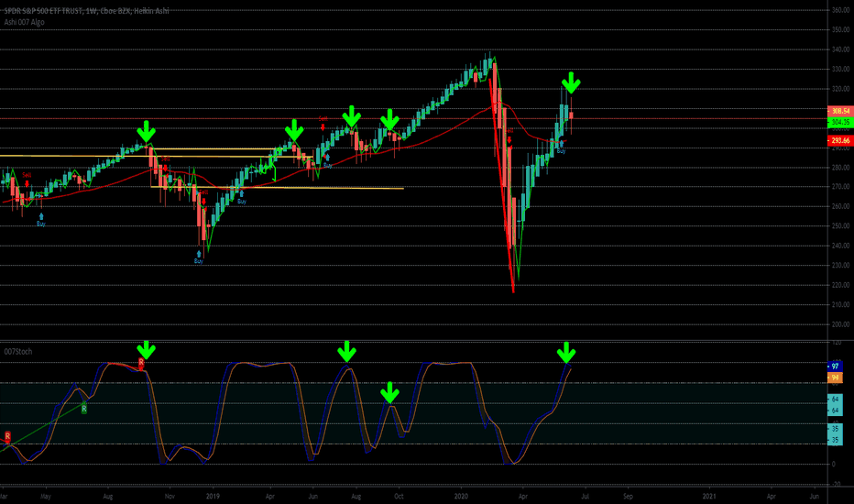The image size is (854, 504).
Task: Click the red 293.66 price tag
Action: click(x=840, y=140)
